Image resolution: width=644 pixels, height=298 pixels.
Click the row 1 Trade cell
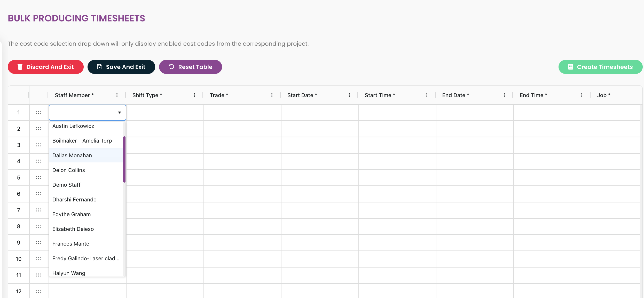pyautogui.click(x=242, y=113)
